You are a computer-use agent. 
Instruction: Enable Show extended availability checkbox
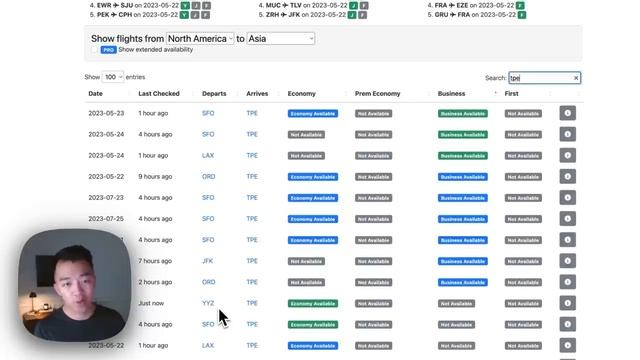tap(95, 50)
